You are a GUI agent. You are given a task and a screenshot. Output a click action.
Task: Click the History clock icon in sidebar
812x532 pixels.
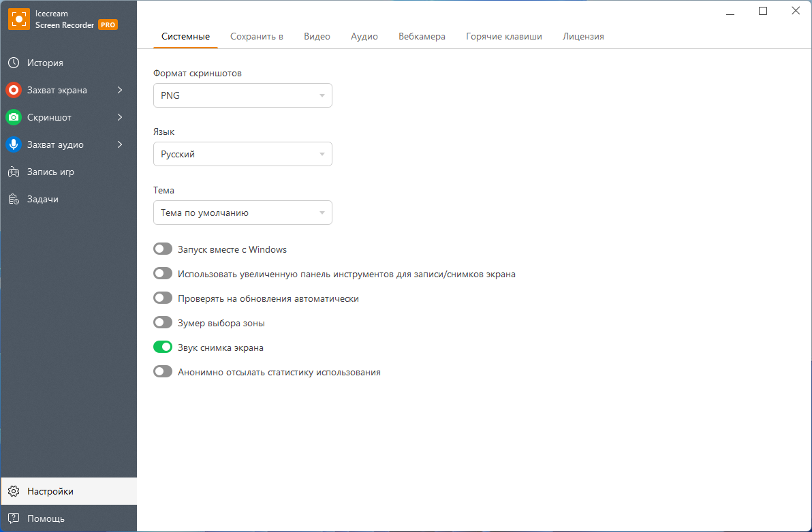(13, 63)
